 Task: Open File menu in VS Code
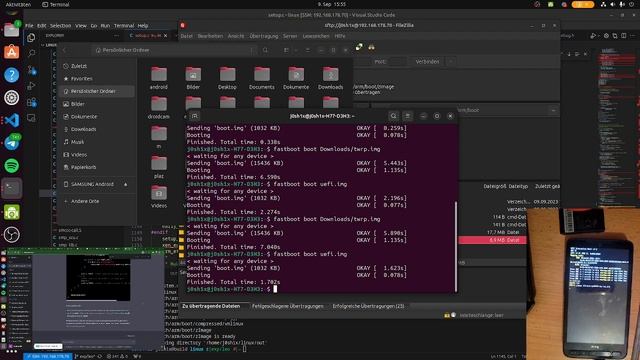coord(29,25)
